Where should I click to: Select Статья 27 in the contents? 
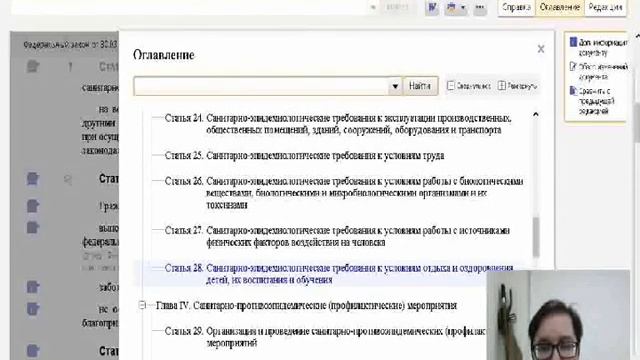tap(337, 236)
